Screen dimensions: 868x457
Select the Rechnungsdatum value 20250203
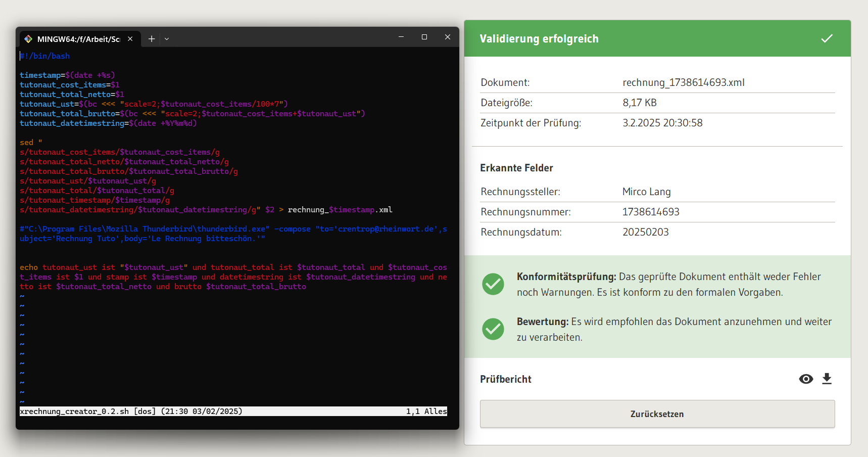[x=646, y=232]
